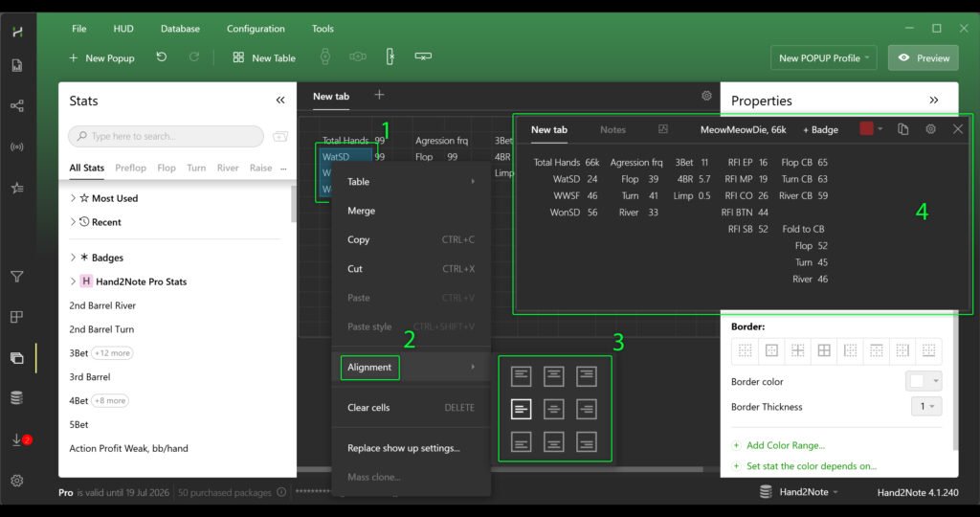Click the copy icon in popup header

click(902, 129)
